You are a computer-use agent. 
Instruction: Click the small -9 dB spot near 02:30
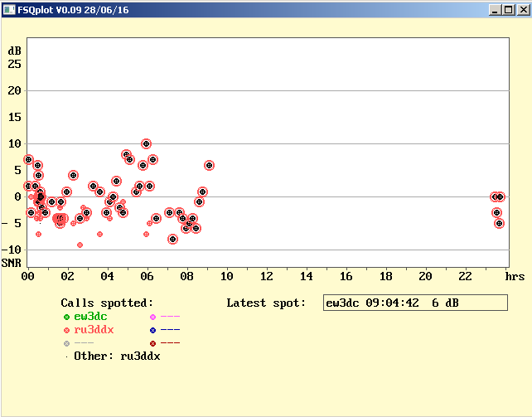[80, 245]
